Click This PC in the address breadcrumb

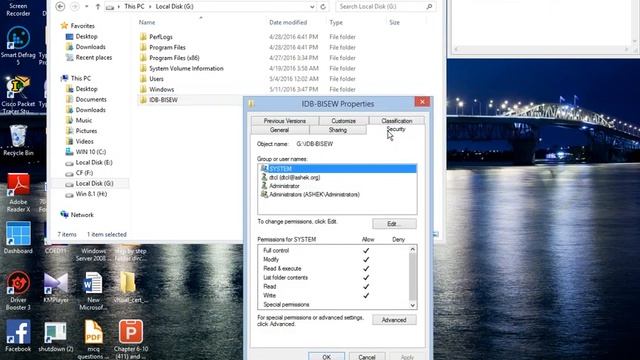[x=134, y=7]
